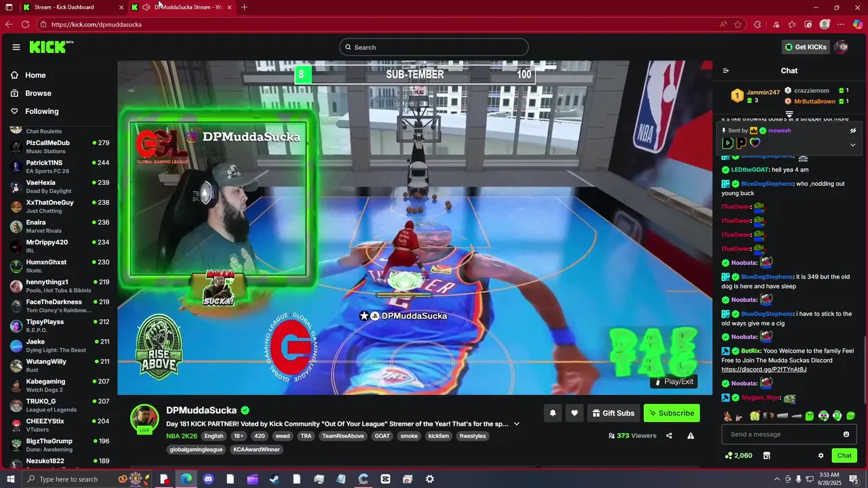Mute the tab audio speaker icon
The width and height of the screenshot is (868, 488).
click(146, 7)
